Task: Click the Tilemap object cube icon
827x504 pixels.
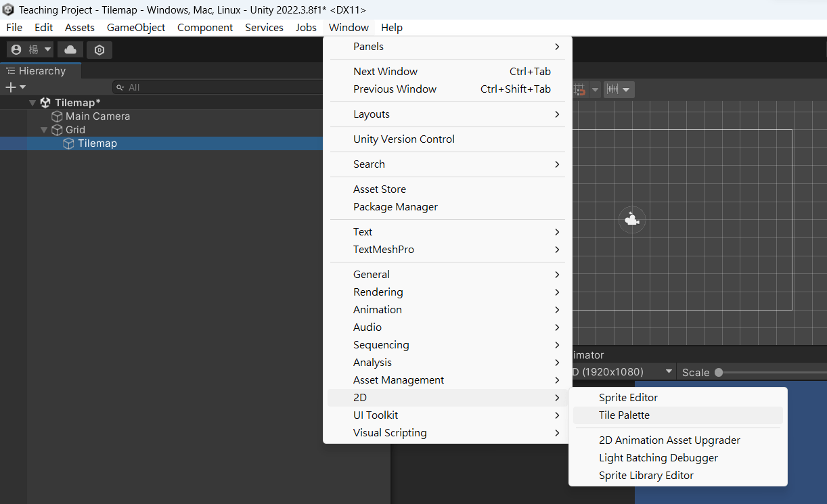Action: tap(68, 143)
